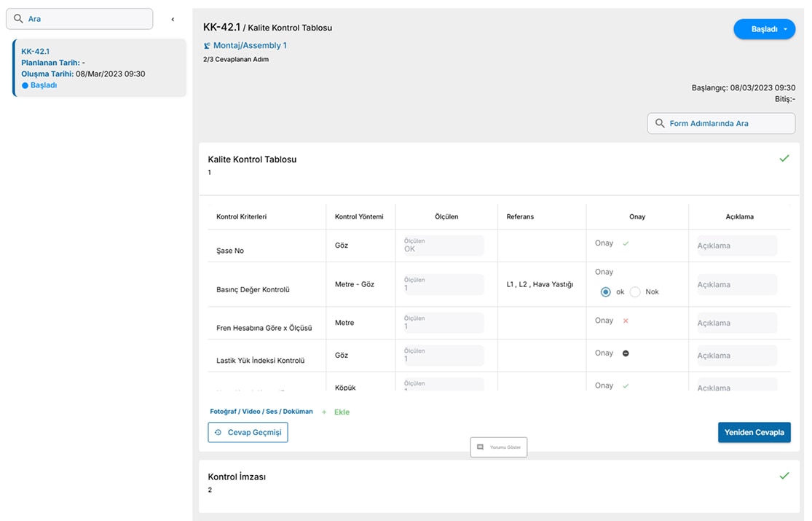
Task: Select the KK-42.1 form card
Action: 100,68
